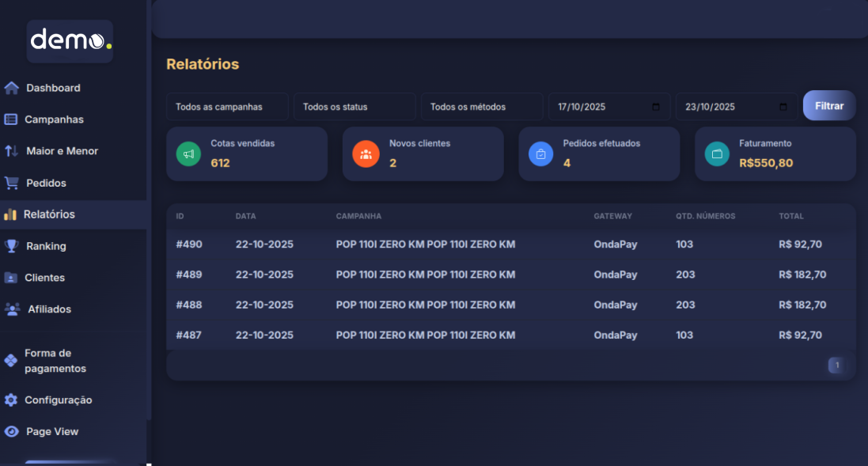The width and height of the screenshot is (868, 466).
Task: Expand the Todos os status filter
Action: point(354,107)
